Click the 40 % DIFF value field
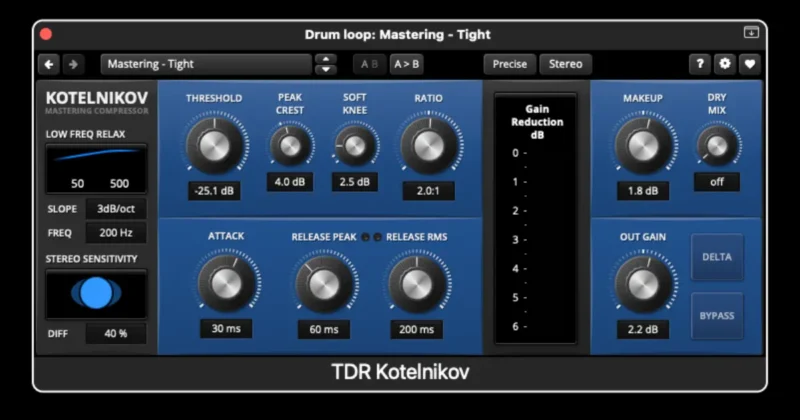 click(x=116, y=333)
